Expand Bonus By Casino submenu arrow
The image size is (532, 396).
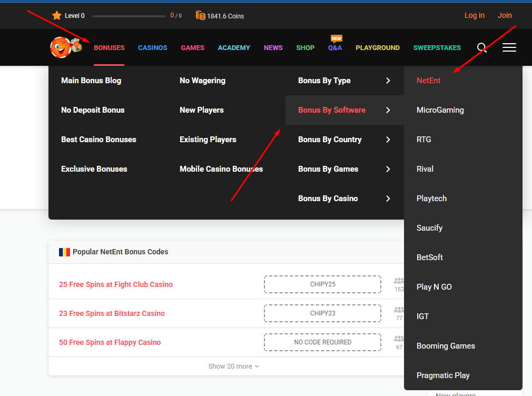coord(388,199)
